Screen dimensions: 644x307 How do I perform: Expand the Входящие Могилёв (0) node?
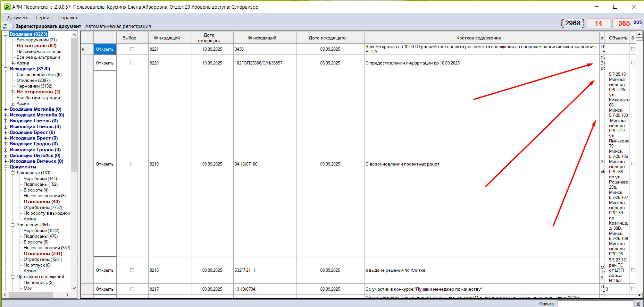(5, 109)
